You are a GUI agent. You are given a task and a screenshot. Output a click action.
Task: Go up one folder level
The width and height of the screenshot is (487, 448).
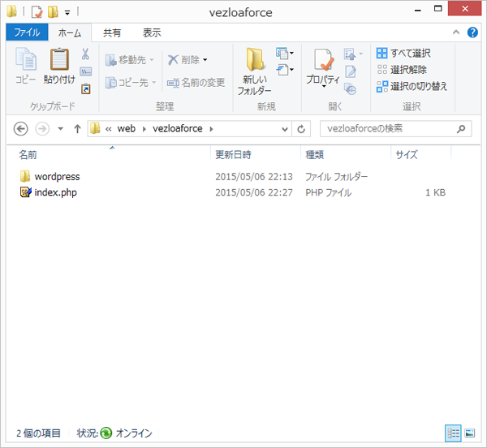coord(77,128)
